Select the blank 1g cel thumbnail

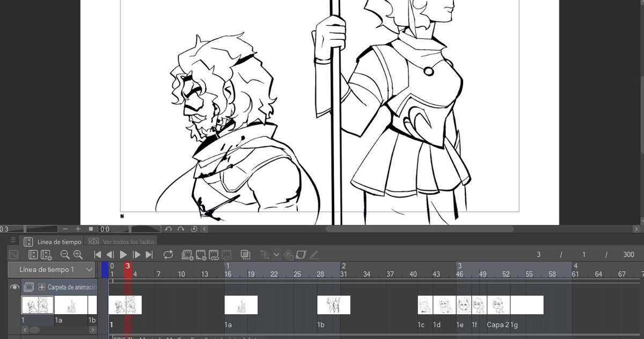(x=527, y=305)
